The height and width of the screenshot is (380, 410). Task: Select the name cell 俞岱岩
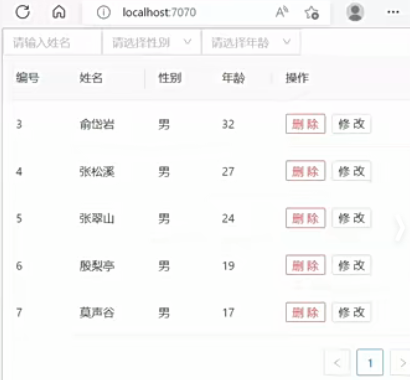(97, 124)
